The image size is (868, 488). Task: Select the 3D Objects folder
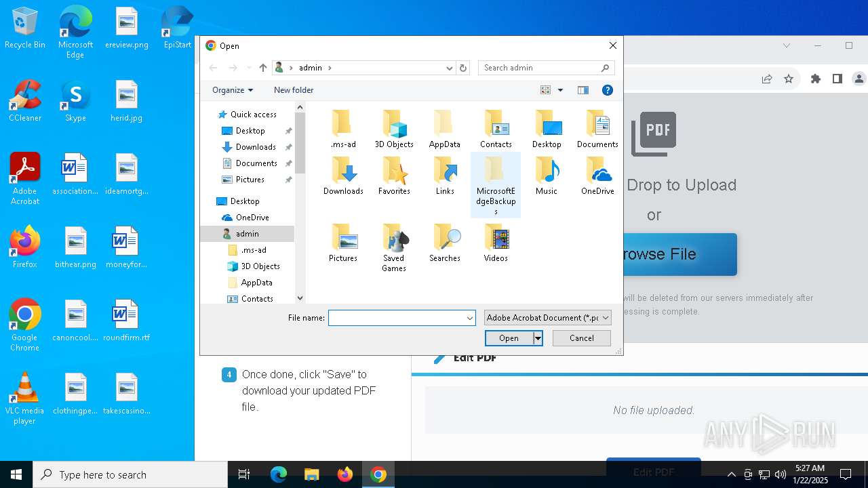[x=394, y=129]
